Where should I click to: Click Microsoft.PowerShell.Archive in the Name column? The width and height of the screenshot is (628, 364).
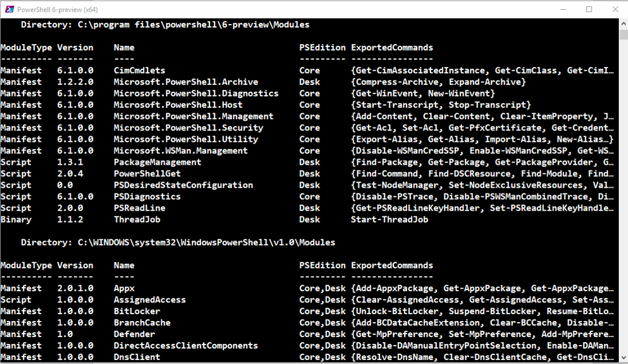click(185, 82)
